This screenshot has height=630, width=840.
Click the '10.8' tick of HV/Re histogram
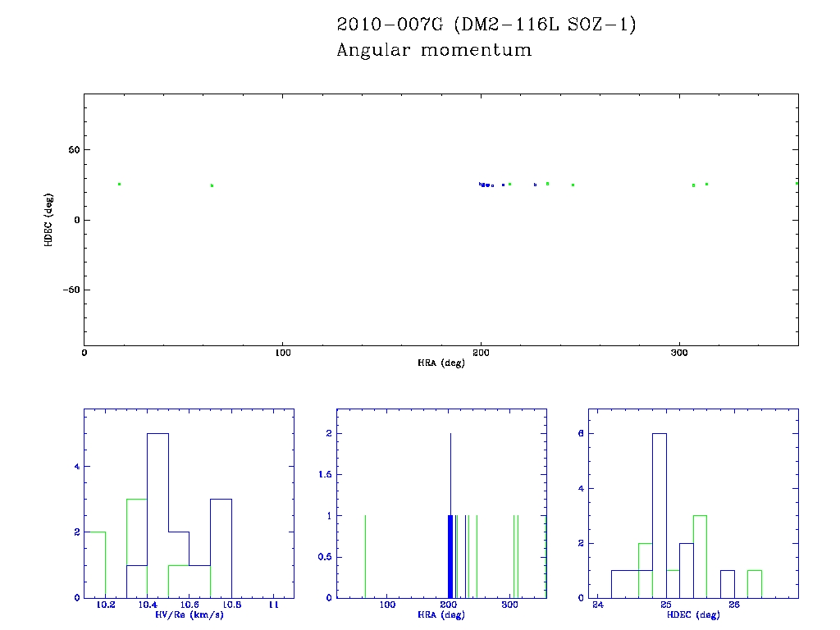(231, 605)
